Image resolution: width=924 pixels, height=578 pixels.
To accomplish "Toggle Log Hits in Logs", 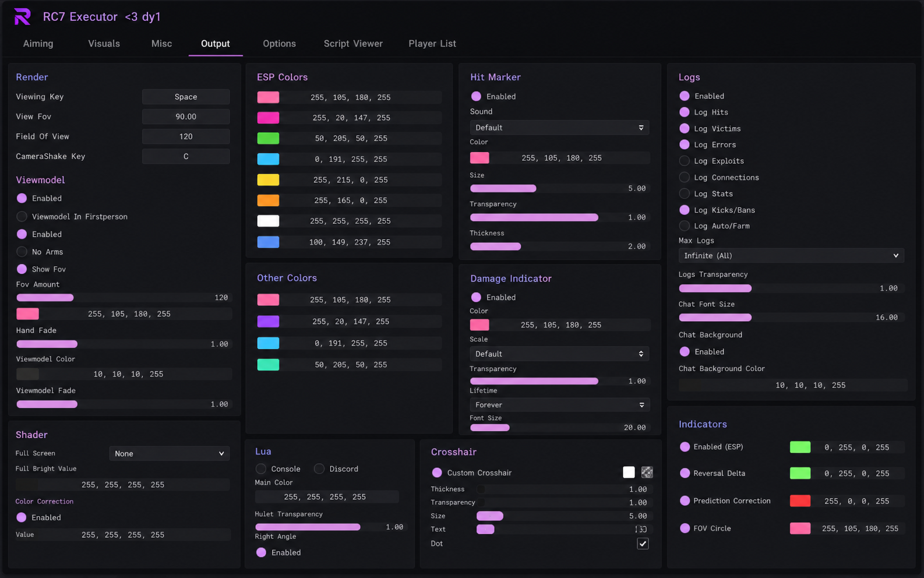I will pyautogui.click(x=685, y=112).
